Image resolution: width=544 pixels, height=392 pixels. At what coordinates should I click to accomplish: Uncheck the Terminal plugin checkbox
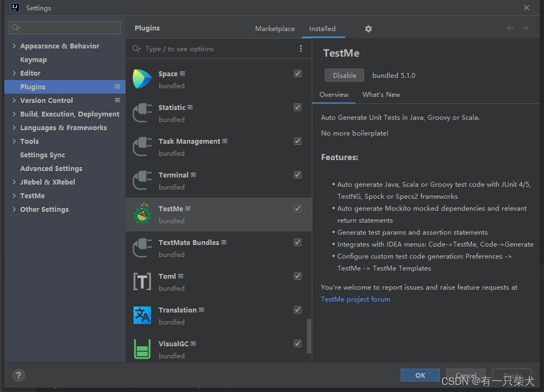(x=298, y=175)
